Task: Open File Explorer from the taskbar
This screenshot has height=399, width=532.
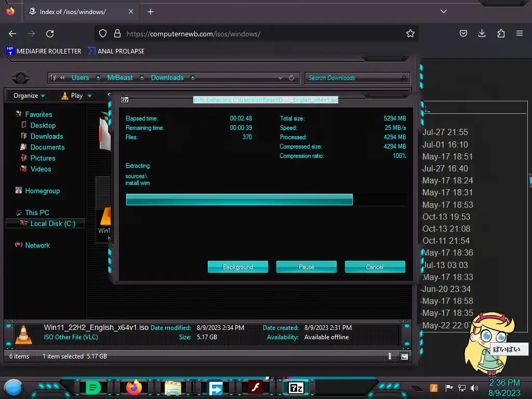Action: point(173,388)
